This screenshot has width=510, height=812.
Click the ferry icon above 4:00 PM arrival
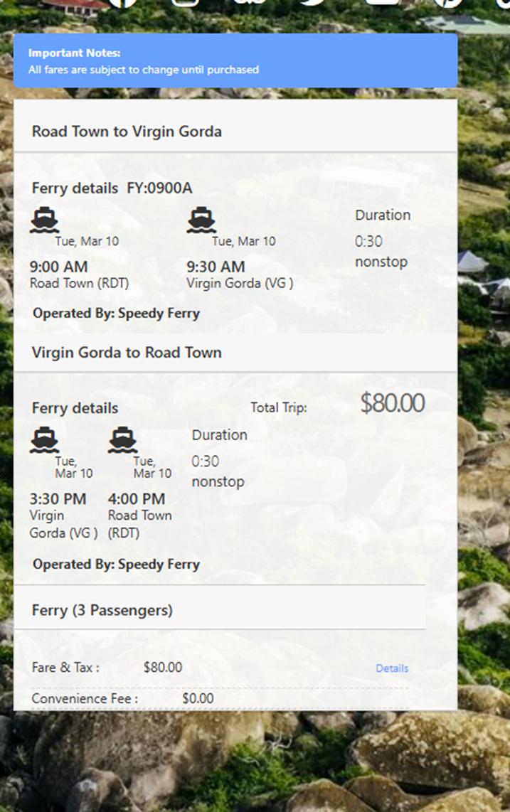(x=122, y=440)
